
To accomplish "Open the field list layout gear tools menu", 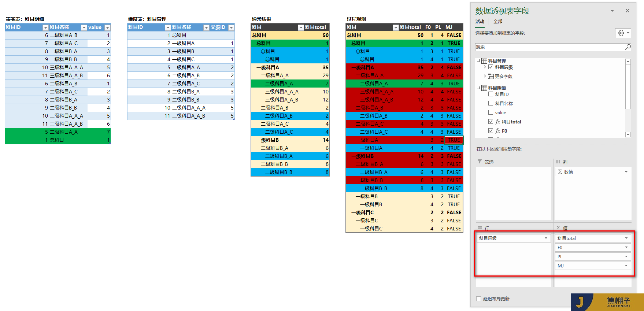I will (x=623, y=33).
